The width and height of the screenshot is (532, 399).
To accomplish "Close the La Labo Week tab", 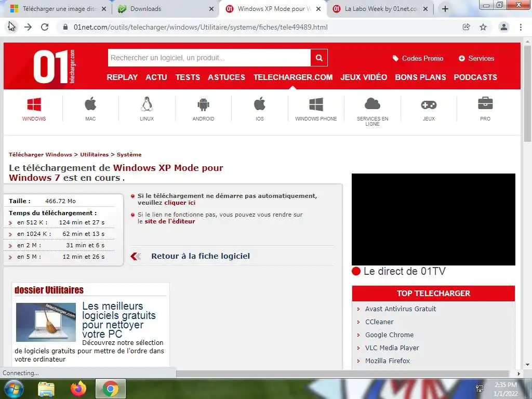I will click(425, 9).
